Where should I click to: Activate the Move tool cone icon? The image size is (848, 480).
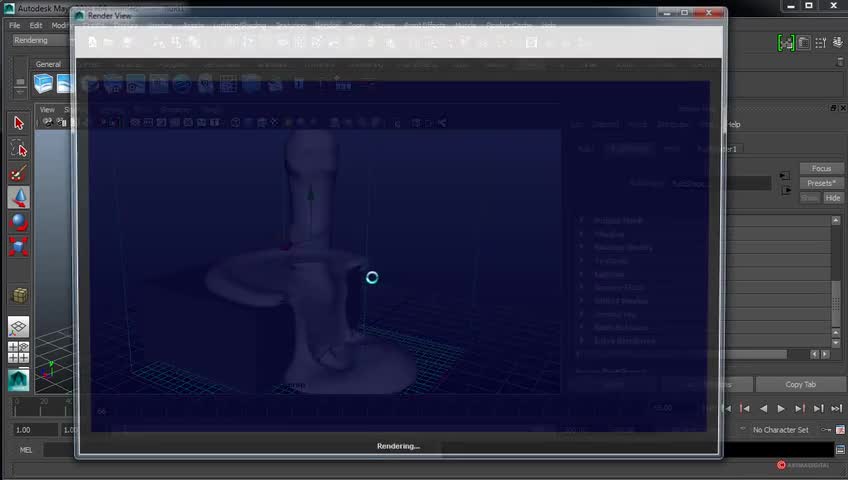tap(18, 198)
